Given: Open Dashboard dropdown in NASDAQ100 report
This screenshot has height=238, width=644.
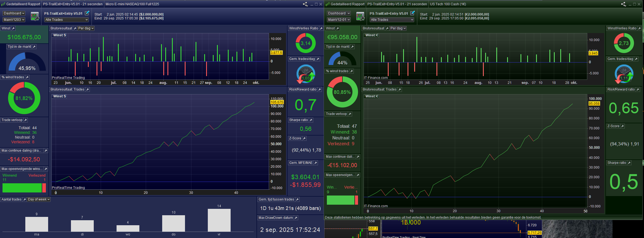Looking at the screenshot, I should pos(14,13).
